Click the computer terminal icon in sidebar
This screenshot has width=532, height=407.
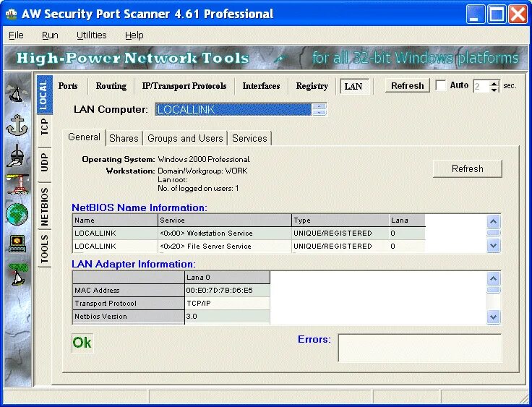point(17,244)
